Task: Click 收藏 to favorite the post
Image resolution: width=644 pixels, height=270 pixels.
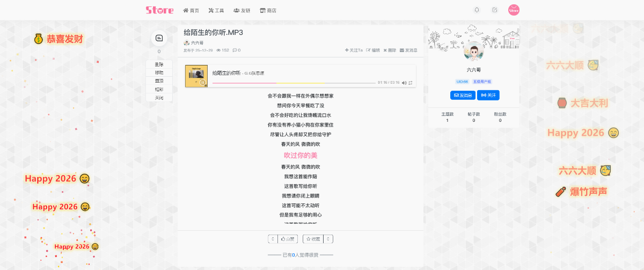Action: pos(313,239)
